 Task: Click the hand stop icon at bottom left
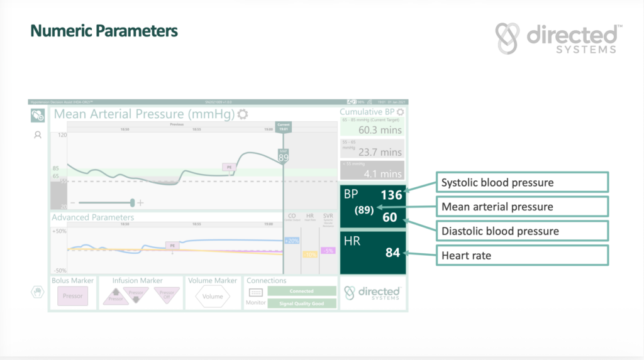38,292
